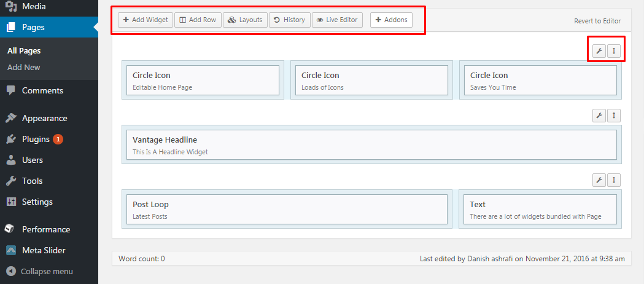Open the Layouts dialog
Image resolution: width=644 pixels, height=284 pixels.
(x=245, y=20)
